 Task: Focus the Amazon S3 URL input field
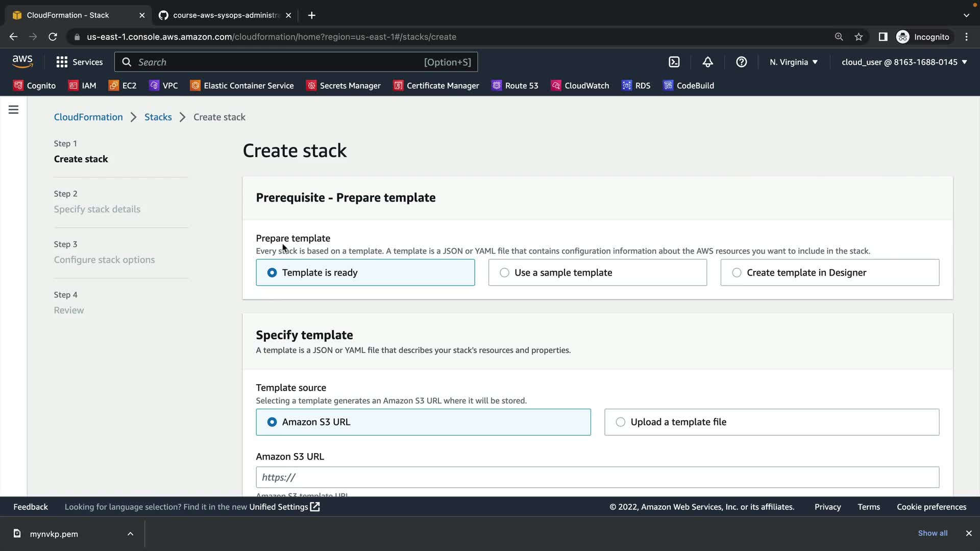coord(597,477)
